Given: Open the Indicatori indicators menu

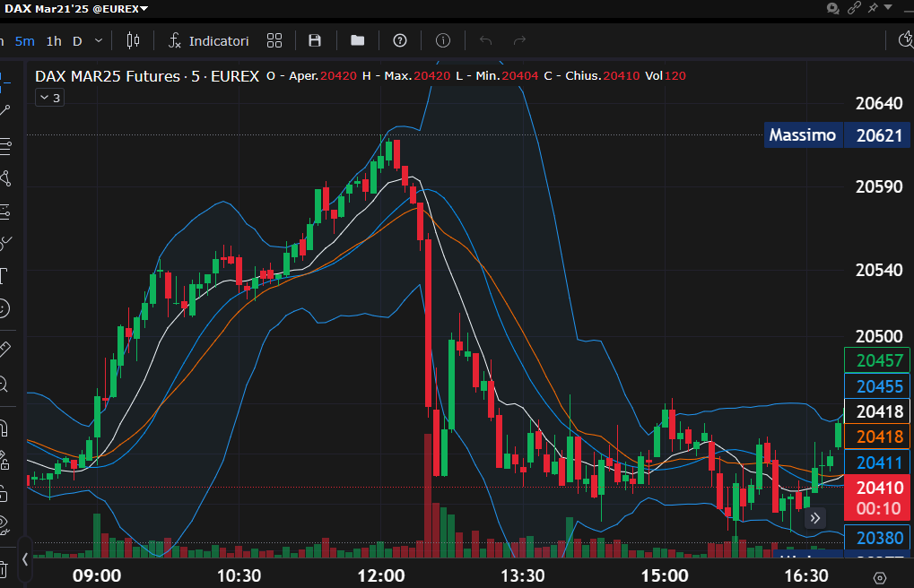Looking at the screenshot, I should (209, 40).
